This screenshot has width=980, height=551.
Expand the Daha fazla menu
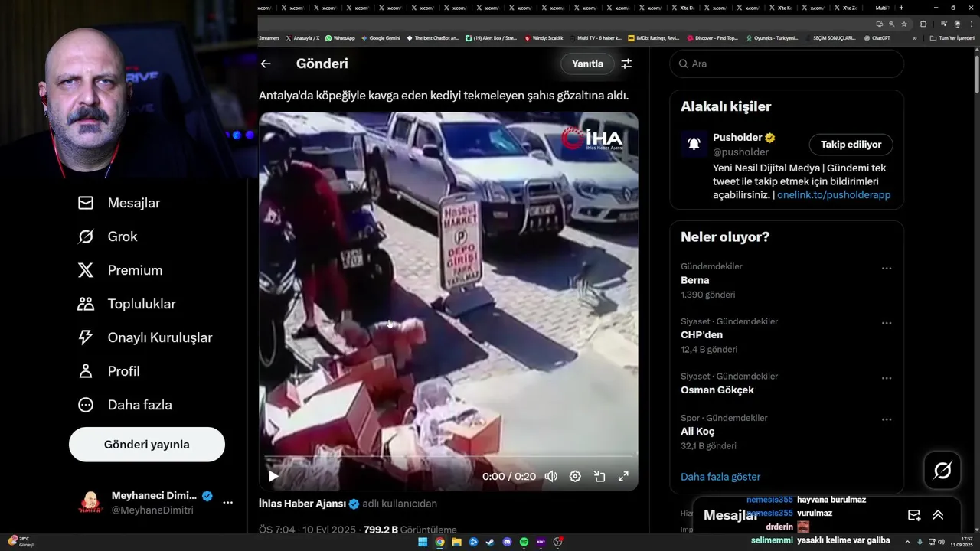click(x=125, y=405)
